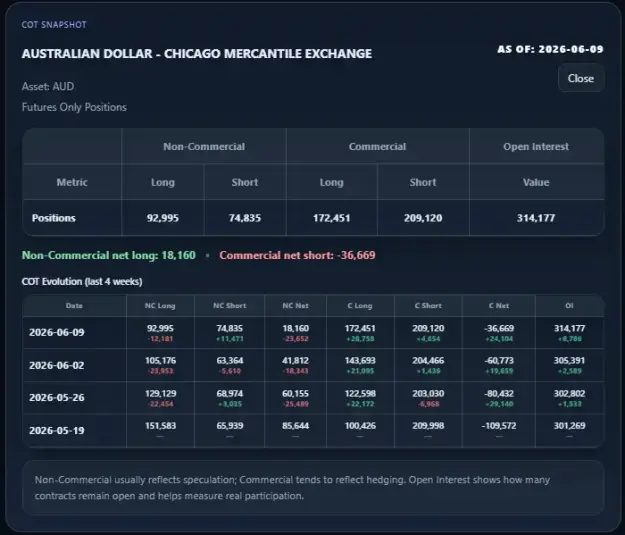Click the Metric header cell
Image resolution: width=625 pixels, height=535 pixels.
(x=72, y=182)
